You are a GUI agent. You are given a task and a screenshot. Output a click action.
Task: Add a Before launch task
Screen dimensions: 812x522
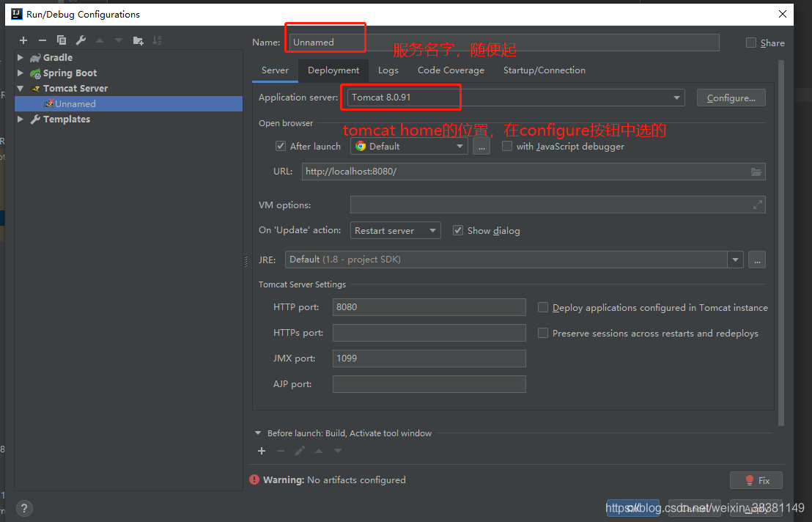click(x=262, y=451)
